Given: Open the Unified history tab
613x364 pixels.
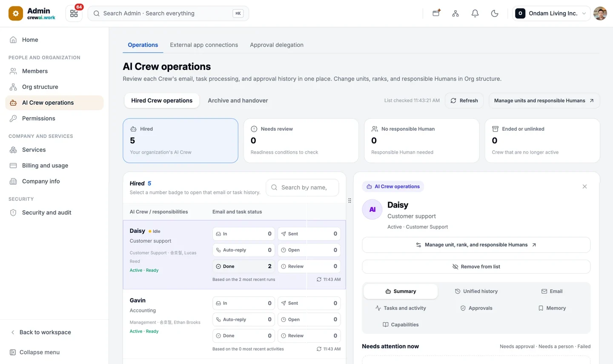Looking at the screenshot, I should tap(476, 291).
